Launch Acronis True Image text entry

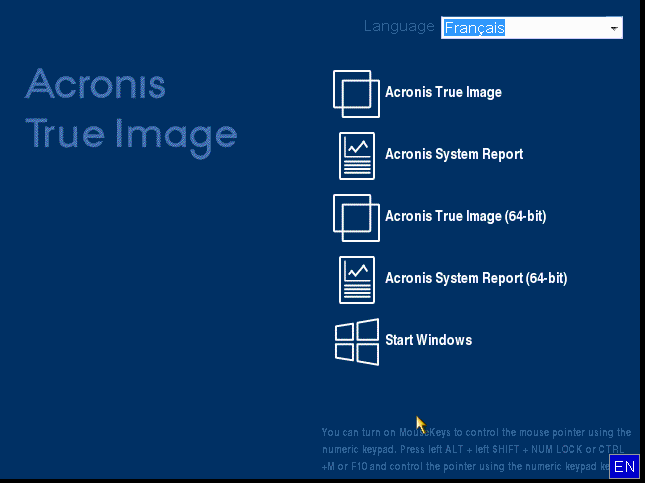pos(443,92)
